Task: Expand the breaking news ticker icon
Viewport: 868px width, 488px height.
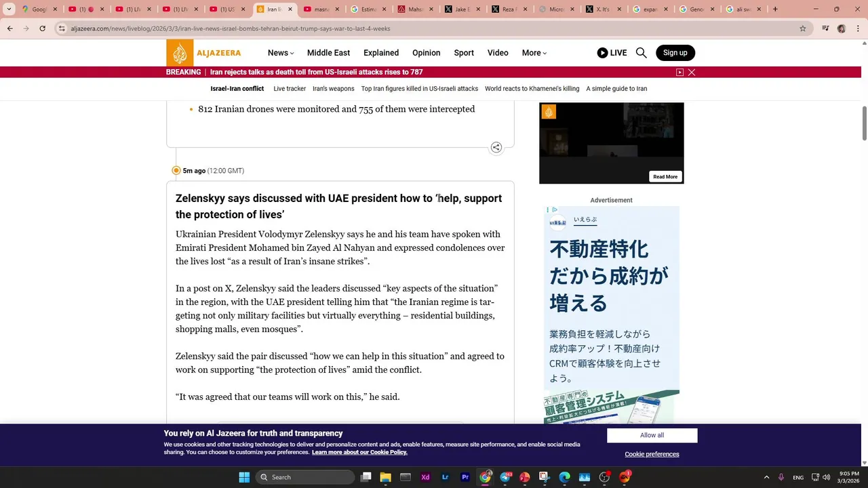Action: point(679,72)
